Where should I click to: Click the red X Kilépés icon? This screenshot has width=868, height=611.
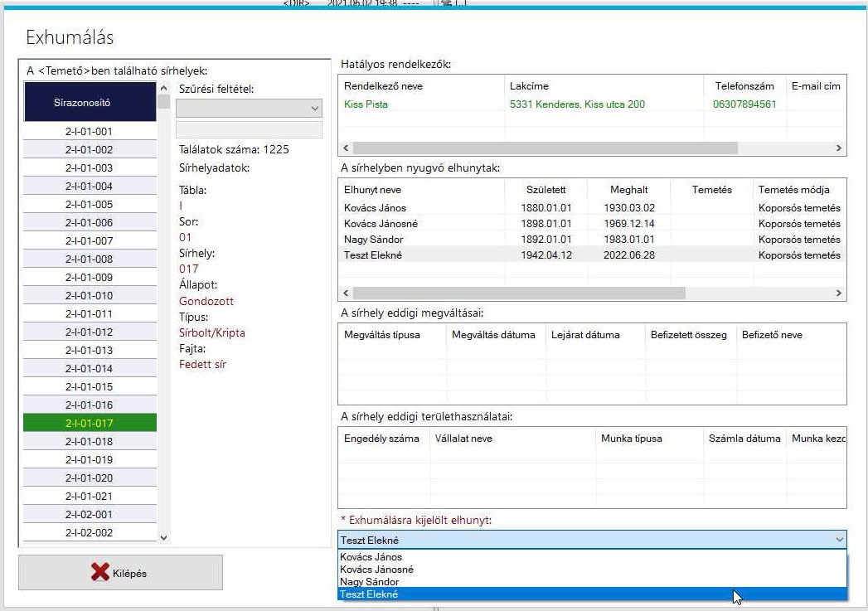point(100,573)
